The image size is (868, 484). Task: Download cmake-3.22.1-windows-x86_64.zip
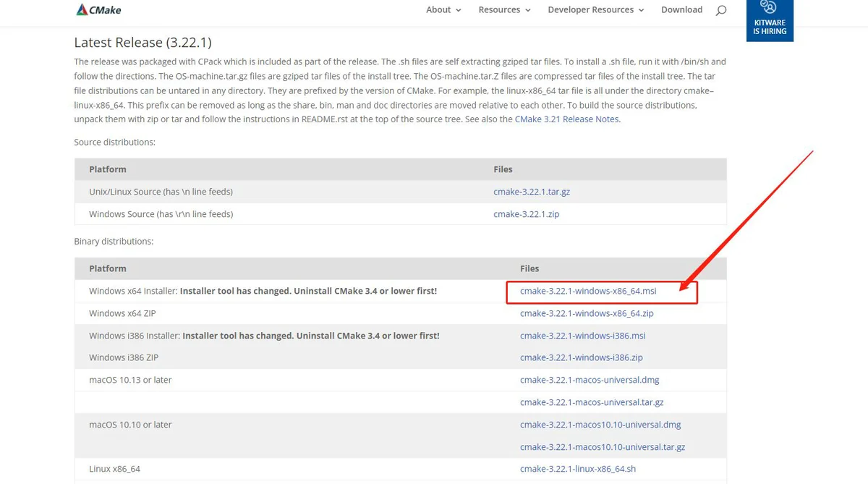pyautogui.click(x=587, y=313)
